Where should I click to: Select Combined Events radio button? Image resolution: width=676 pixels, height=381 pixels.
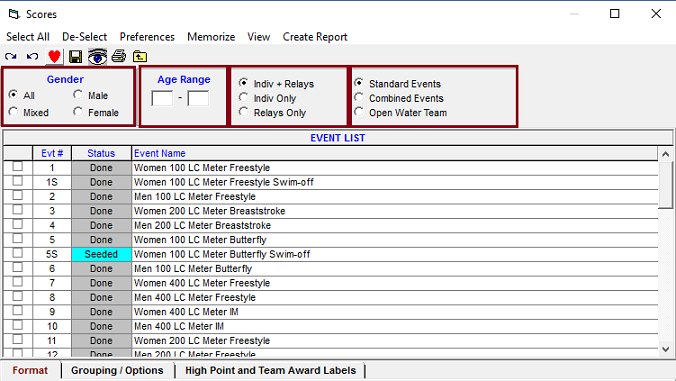pyautogui.click(x=359, y=97)
